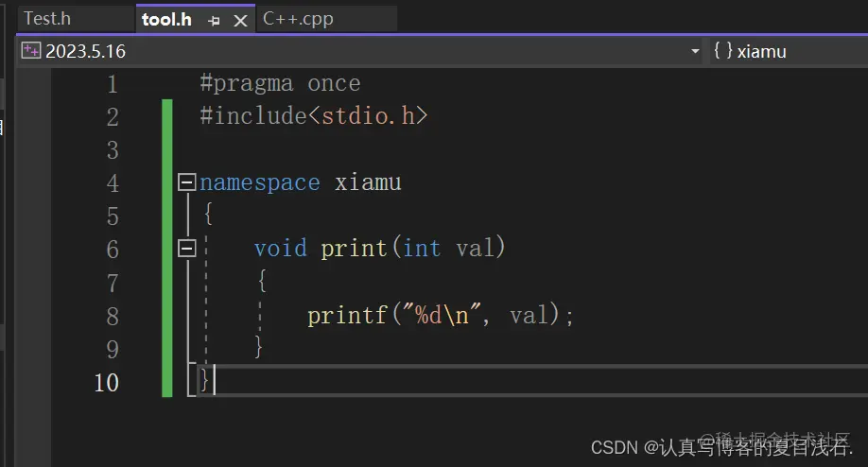Click line number 3 in the gutter
868x467 pixels.
click(x=113, y=150)
